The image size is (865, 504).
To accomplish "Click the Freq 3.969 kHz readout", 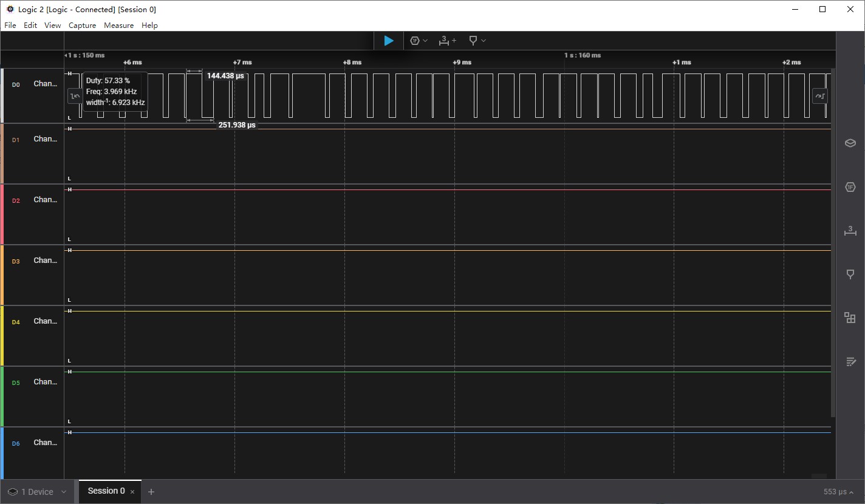I will [x=111, y=91].
